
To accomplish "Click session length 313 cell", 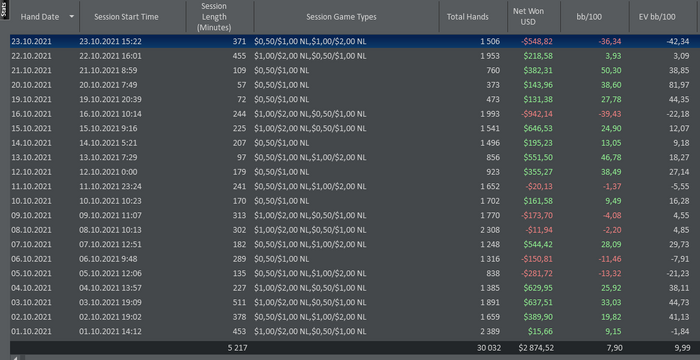I will (239, 216).
